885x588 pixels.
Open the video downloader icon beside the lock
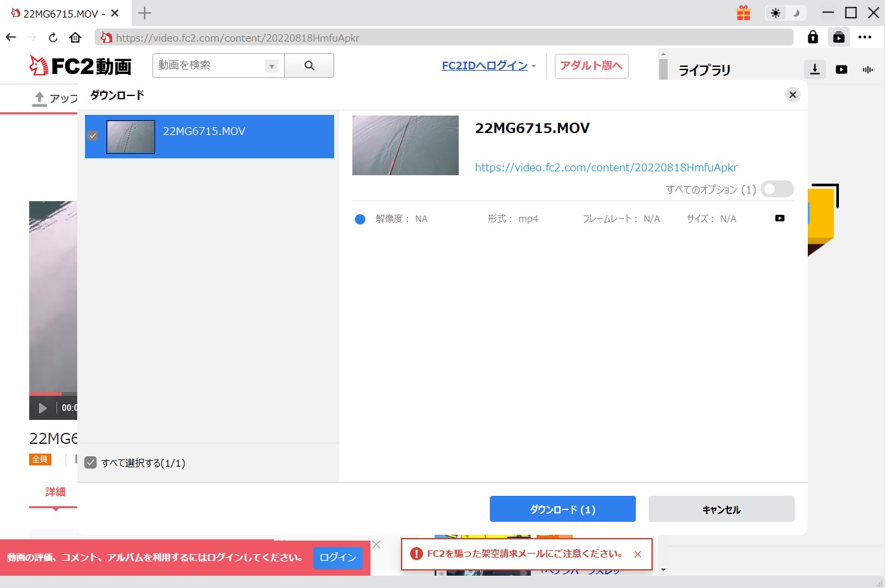pos(839,37)
